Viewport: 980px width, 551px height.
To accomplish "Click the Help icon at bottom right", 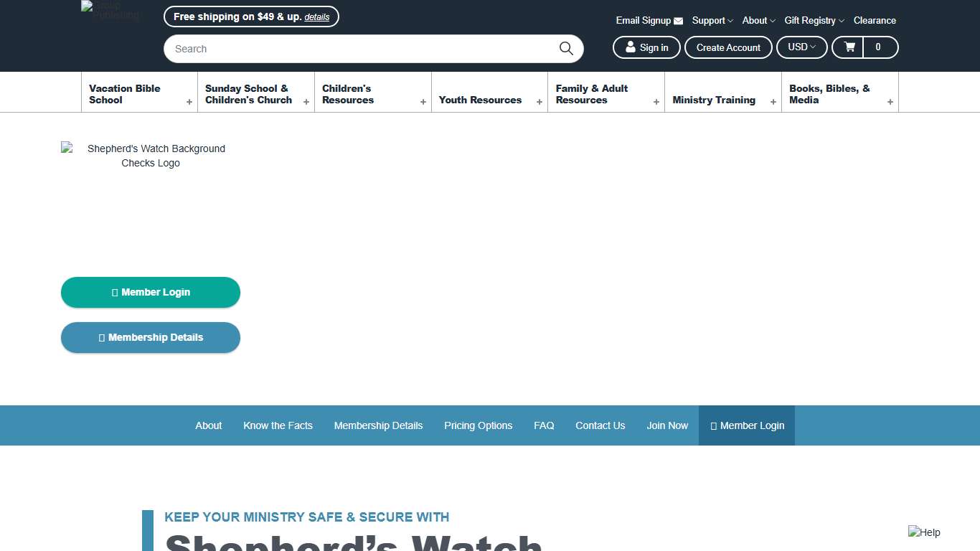I will [x=924, y=532].
